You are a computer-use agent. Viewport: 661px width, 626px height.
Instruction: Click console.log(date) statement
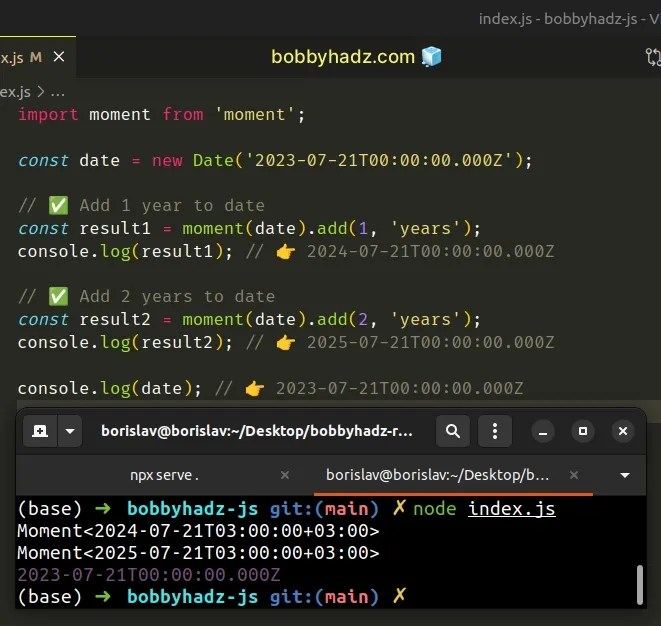(x=110, y=388)
